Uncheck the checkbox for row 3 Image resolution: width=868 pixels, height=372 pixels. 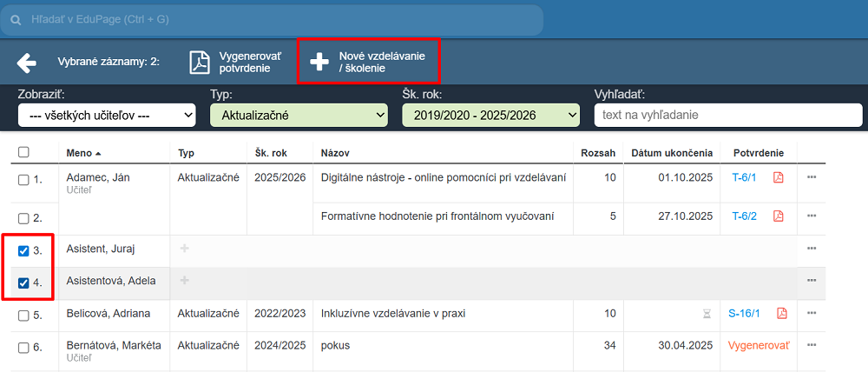24,251
